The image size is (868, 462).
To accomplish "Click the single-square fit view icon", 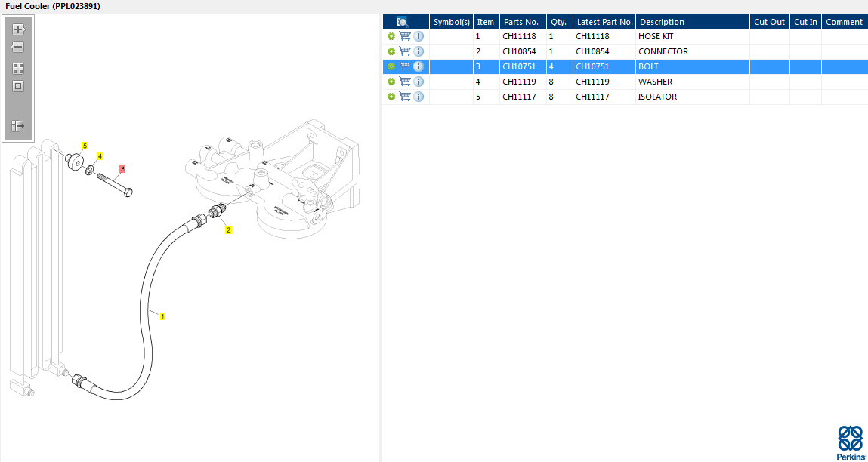I will pyautogui.click(x=18, y=86).
